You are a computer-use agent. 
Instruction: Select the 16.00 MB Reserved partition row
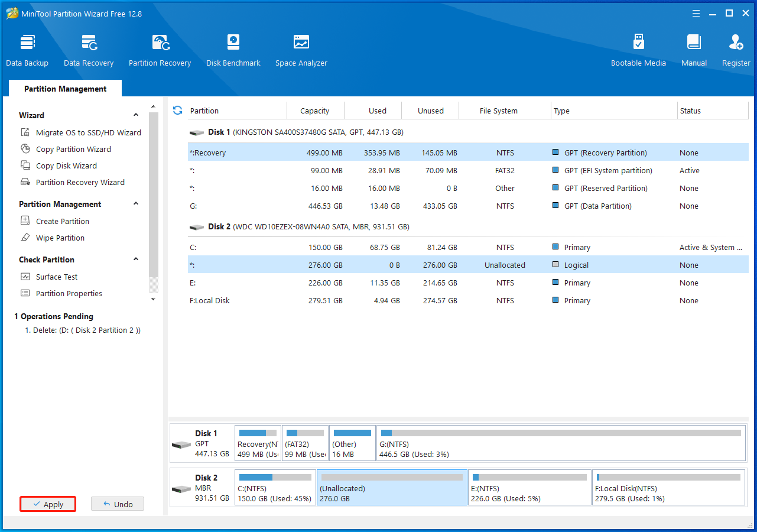[468, 188]
